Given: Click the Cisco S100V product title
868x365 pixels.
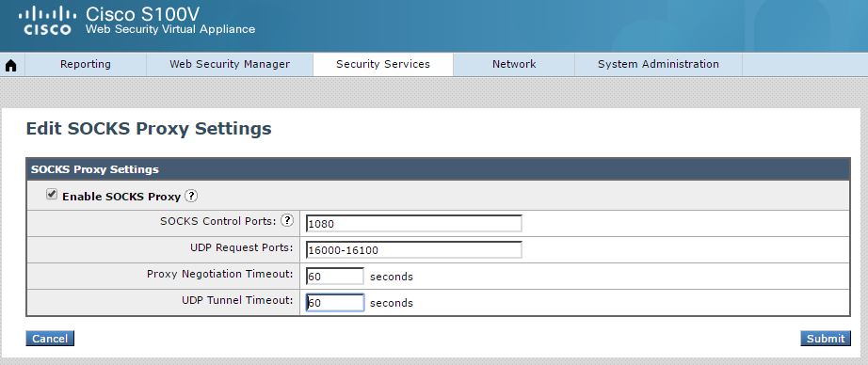Looking at the screenshot, I should (x=143, y=13).
